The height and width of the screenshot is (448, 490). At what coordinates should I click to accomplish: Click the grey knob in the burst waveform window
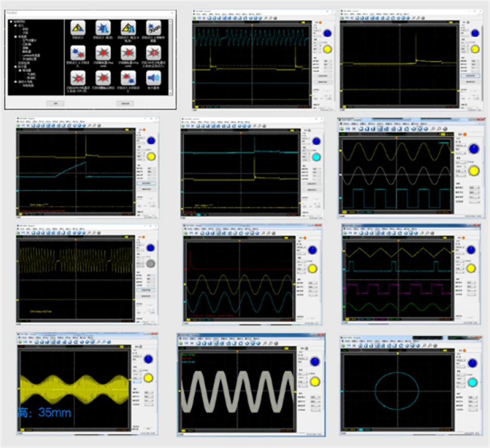pos(150,263)
